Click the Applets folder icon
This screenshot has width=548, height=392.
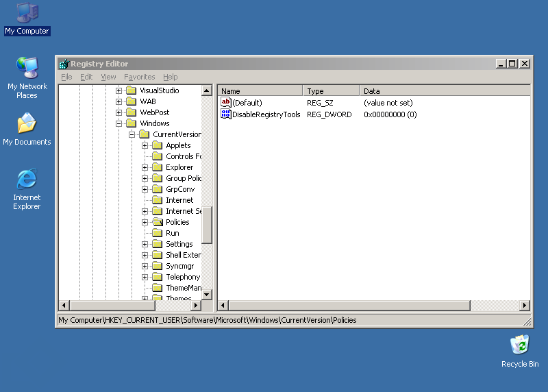[x=158, y=145]
